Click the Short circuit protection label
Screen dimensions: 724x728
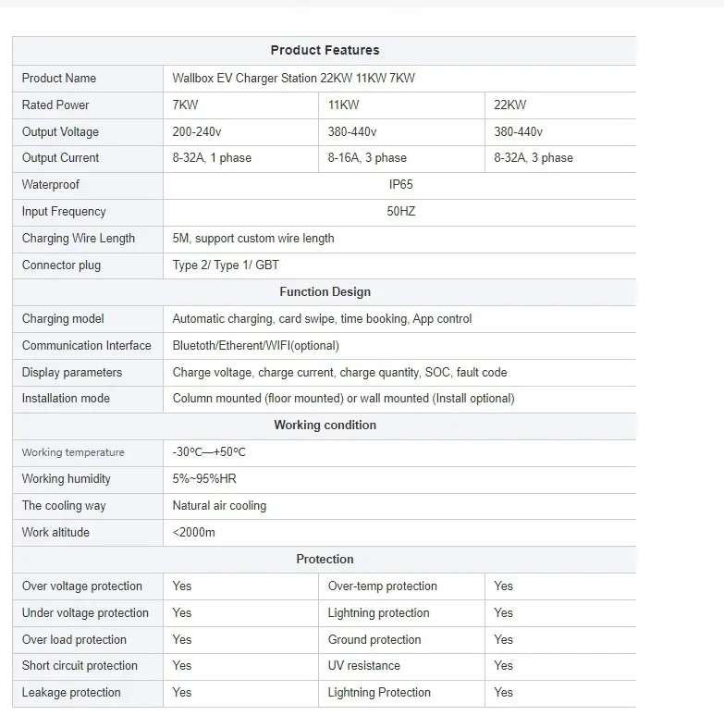(80, 666)
